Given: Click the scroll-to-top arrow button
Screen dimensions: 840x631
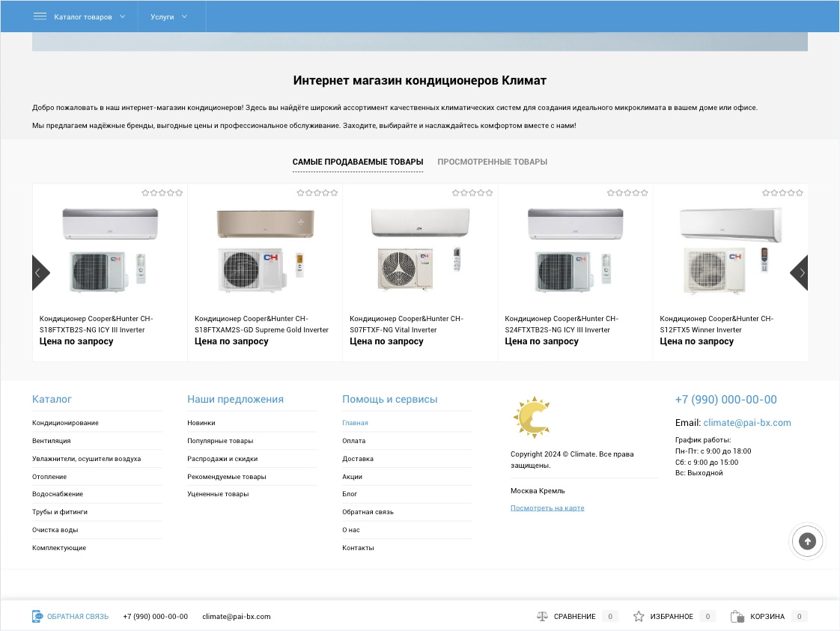Looking at the screenshot, I should pyautogui.click(x=807, y=541).
